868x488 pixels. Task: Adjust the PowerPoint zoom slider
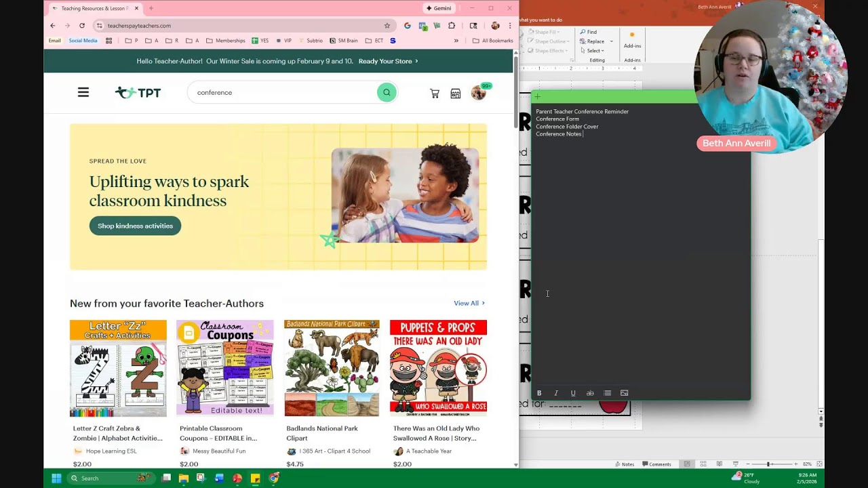point(768,464)
